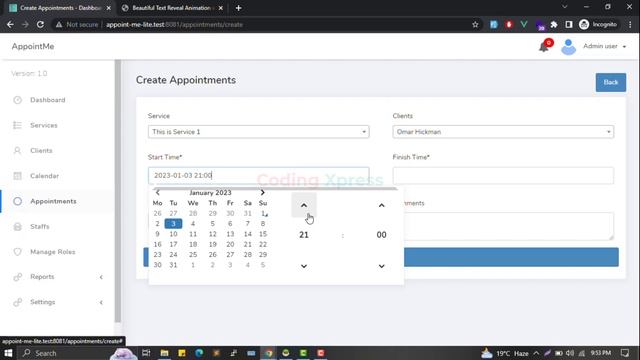The image size is (640, 360).
Task: Close the Create Appointments tab
Action: [x=109, y=8]
